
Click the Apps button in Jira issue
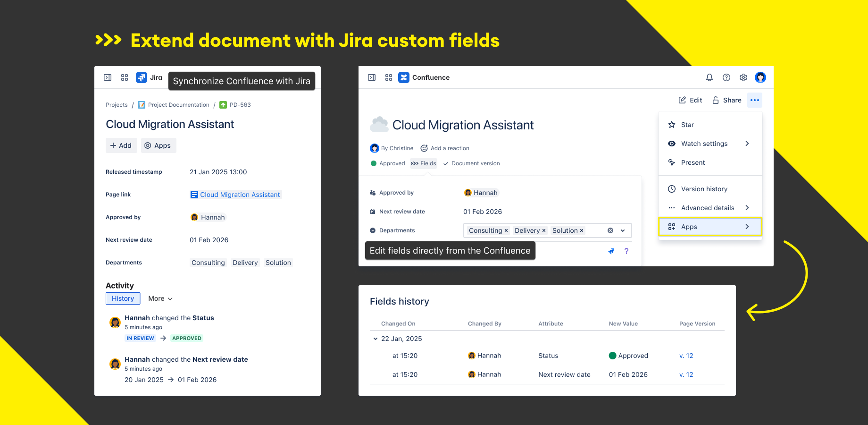tap(159, 145)
